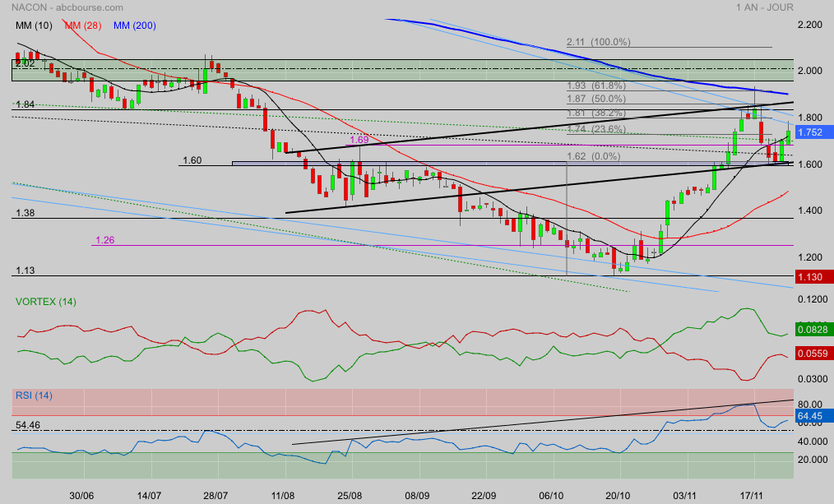Image resolution: width=834 pixels, height=504 pixels.
Task: Click the 80.00 RSI axis value
Action: tap(810, 405)
